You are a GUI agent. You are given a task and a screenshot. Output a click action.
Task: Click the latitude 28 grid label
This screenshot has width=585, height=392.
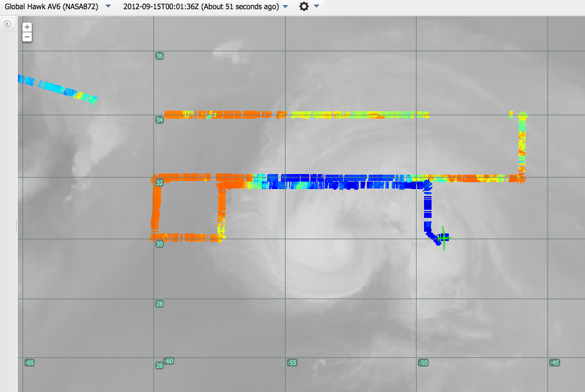click(160, 304)
